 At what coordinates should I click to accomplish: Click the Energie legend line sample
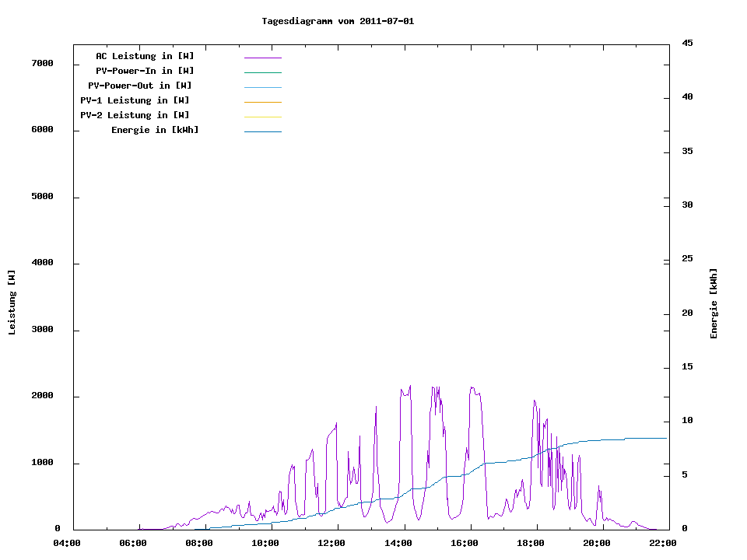coord(262,131)
